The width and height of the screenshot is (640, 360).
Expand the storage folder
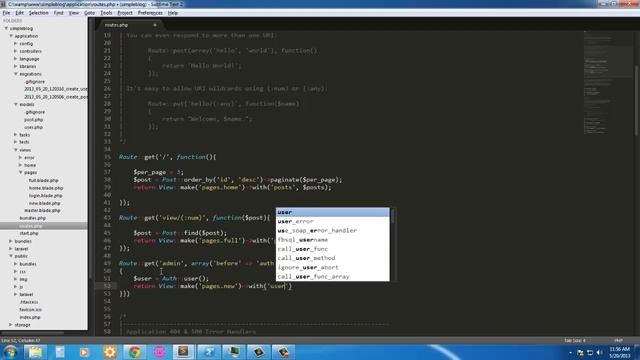pos(11,325)
